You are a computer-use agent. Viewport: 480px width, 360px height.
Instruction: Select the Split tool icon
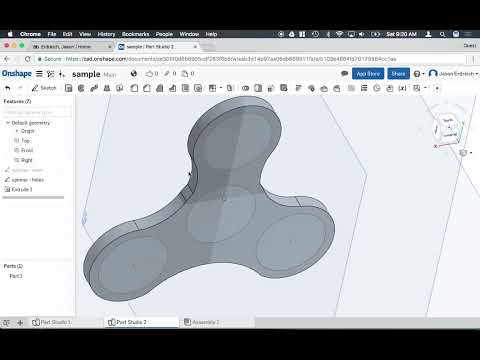point(258,88)
